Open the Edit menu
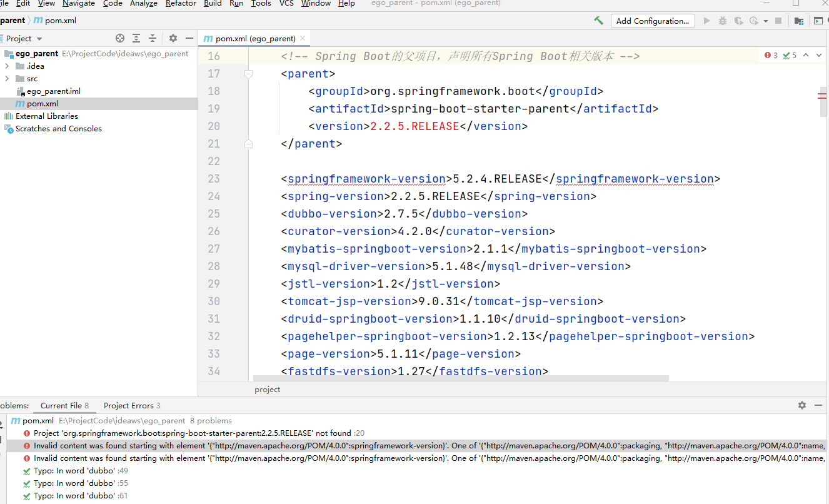829x504 pixels. pyautogui.click(x=23, y=4)
